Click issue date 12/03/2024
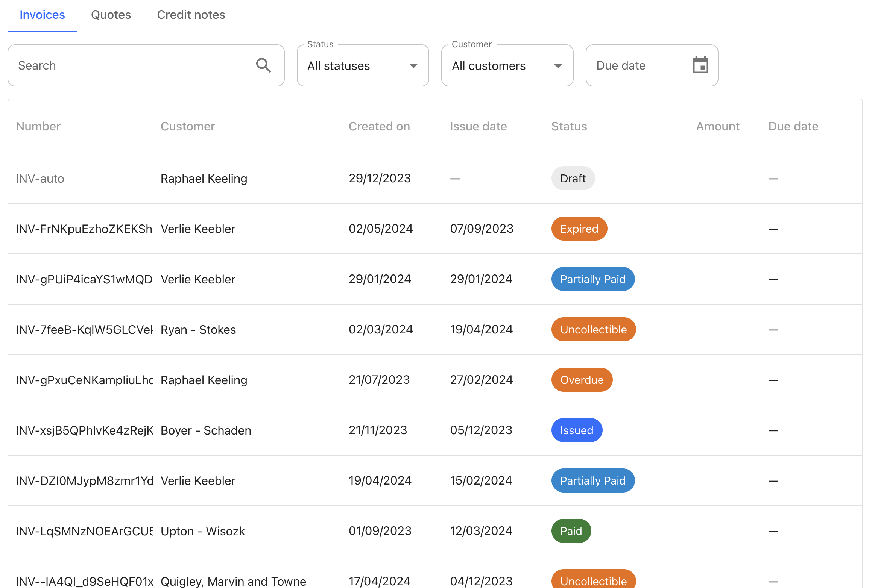Image resolution: width=875 pixels, height=588 pixels. 481,531
